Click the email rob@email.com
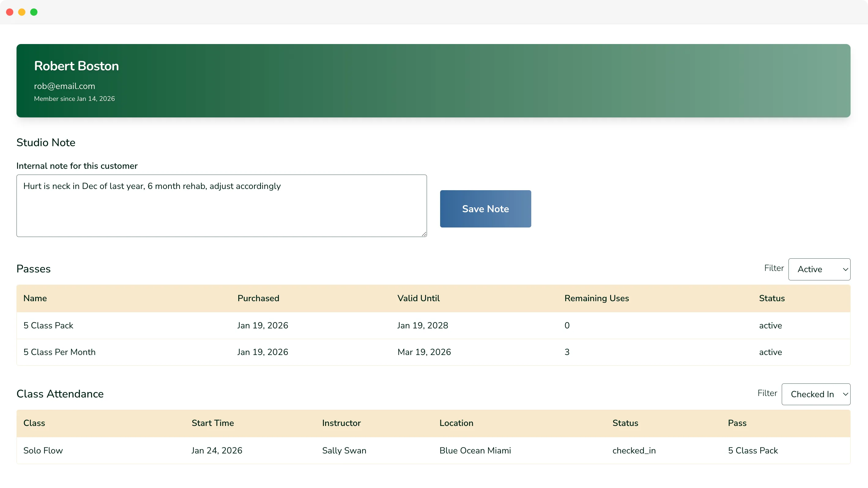This screenshot has height=488, width=868. [x=64, y=86]
